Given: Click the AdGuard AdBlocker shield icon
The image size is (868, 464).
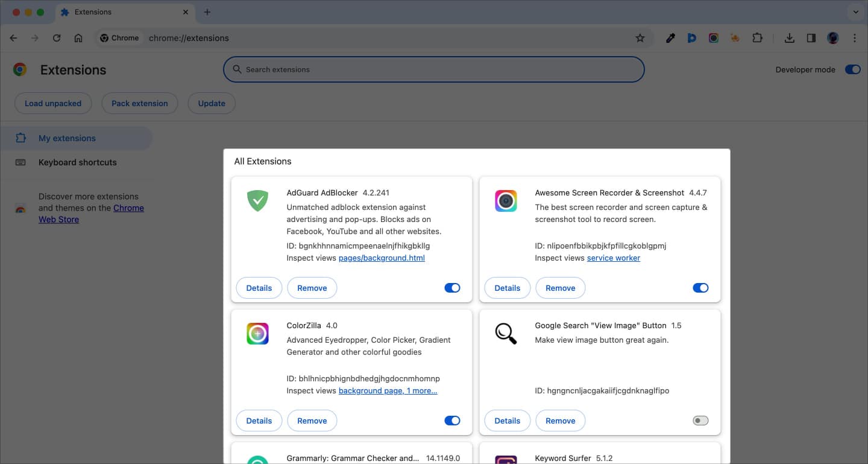Looking at the screenshot, I should (x=257, y=200).
